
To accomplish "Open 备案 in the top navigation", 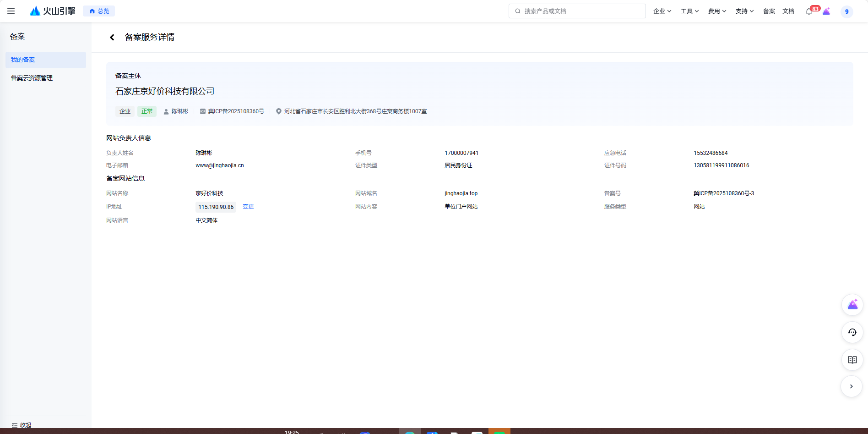I will [x=769, y=11].
